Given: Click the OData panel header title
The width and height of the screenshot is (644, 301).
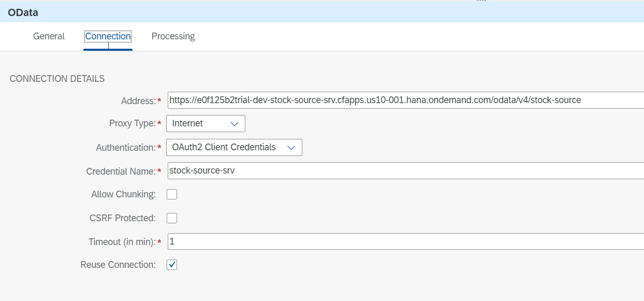Looking at the screenshot, I should 23,12.
